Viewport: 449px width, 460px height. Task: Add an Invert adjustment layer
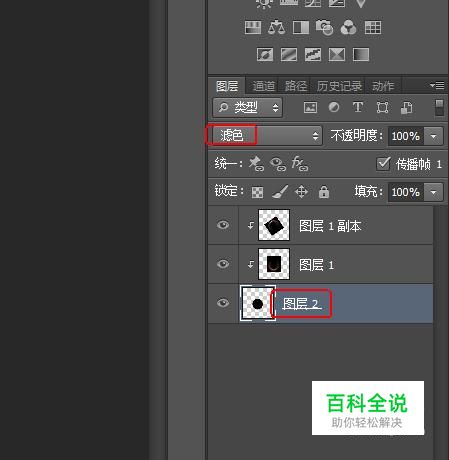265,54
